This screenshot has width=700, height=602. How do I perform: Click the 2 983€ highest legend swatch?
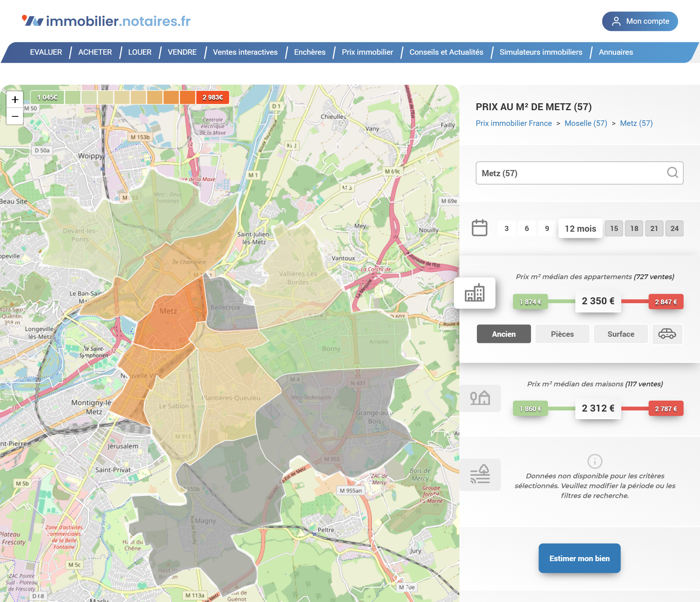(x=213, y=97)
